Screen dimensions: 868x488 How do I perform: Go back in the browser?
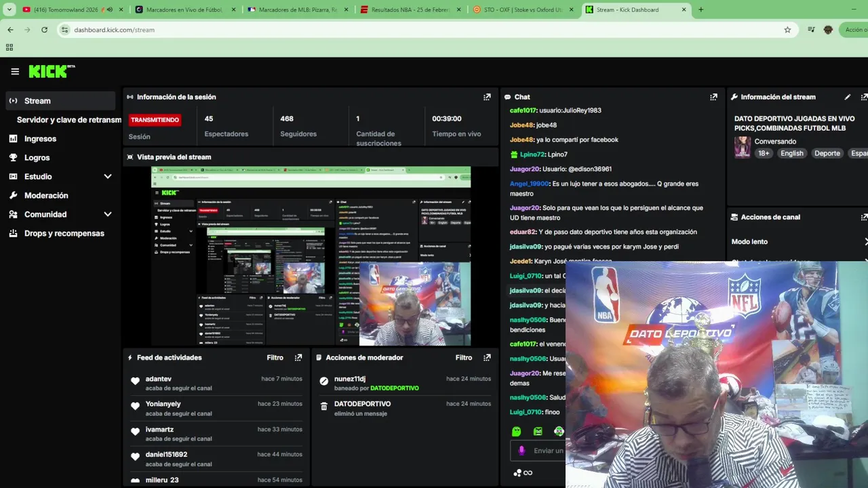tap(10, 30)
